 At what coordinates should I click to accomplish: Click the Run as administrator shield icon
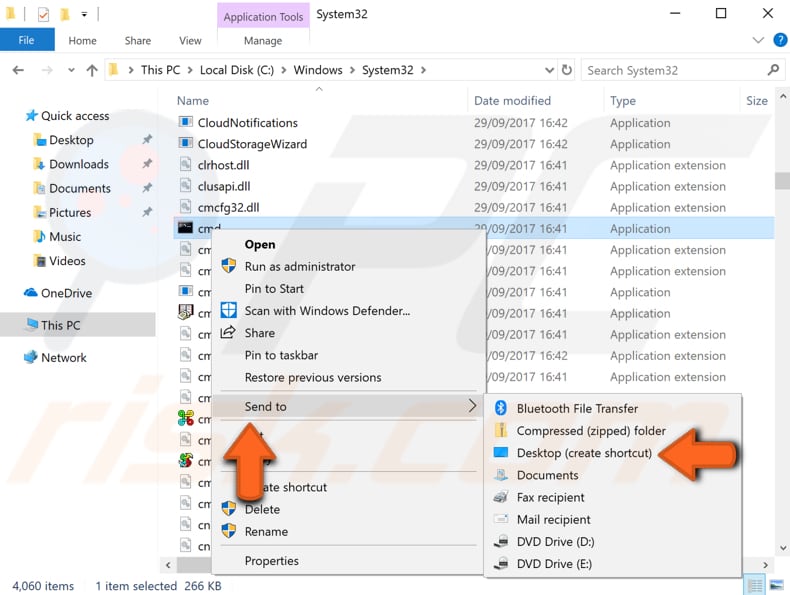point(229,266)
